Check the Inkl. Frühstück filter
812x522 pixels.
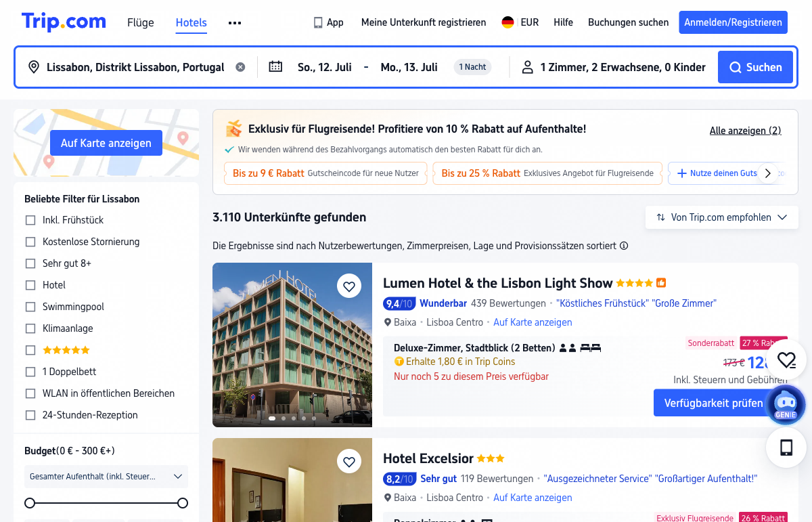[30, 220]
